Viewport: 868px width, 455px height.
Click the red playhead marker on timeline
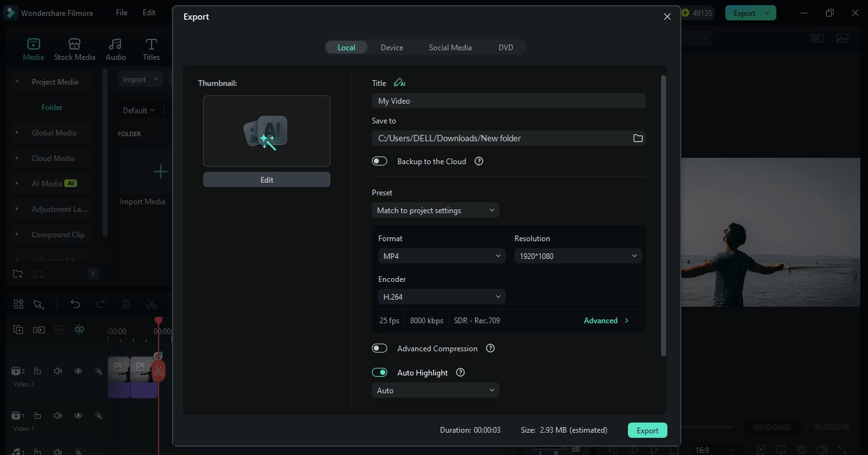pyautogui.click(x=159, y=320)
